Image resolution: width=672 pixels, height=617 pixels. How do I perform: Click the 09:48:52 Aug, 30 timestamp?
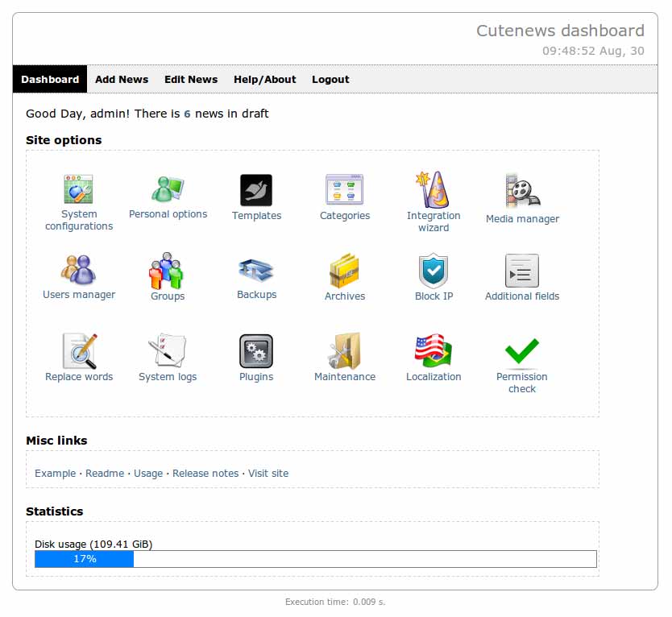coord(593,51)
